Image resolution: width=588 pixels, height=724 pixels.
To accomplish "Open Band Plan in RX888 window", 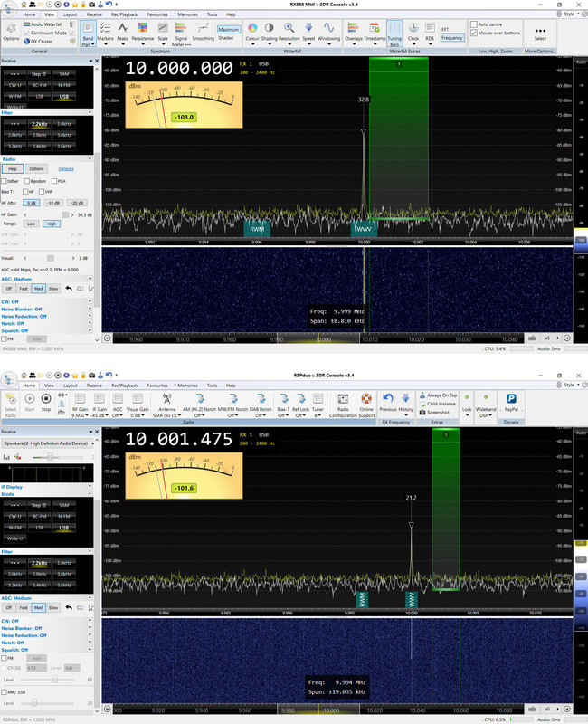I will [x=88, y=33].
